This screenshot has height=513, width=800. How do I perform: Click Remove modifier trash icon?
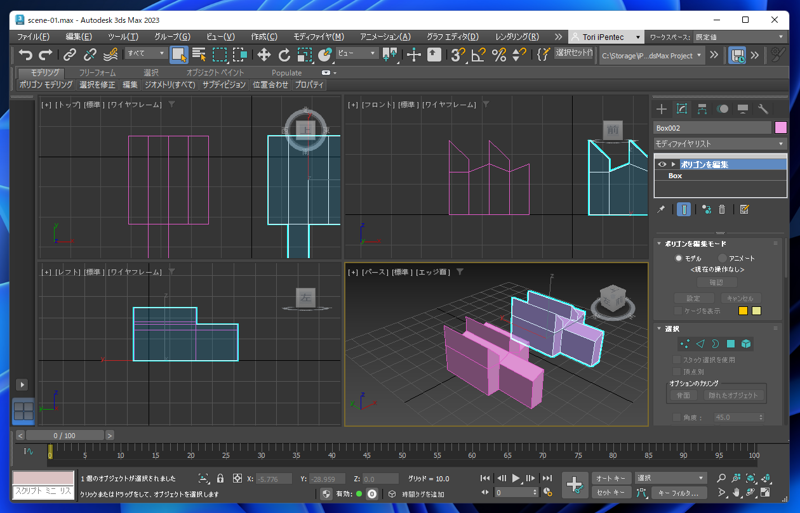click(721, 209)
